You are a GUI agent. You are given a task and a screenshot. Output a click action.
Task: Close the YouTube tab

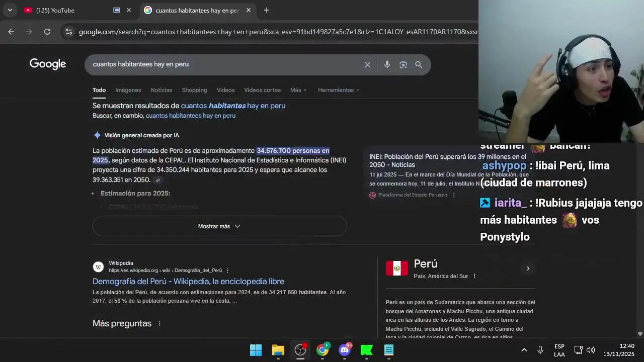(x=129, y=10)
